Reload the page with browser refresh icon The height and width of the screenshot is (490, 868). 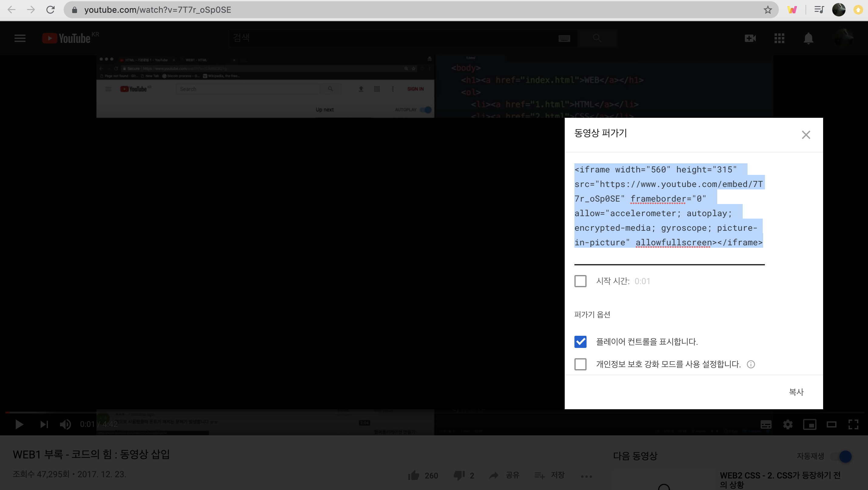click(51, 10)
